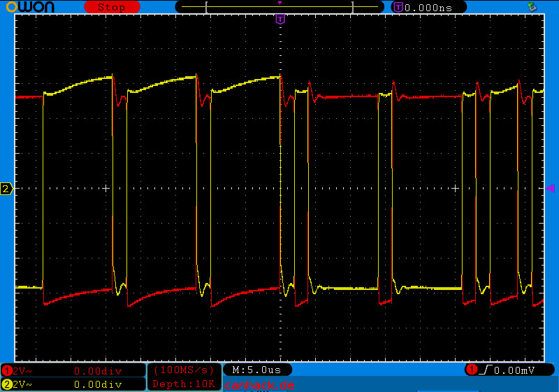
Task: Click the OWON logo
Action: point(31,7)
